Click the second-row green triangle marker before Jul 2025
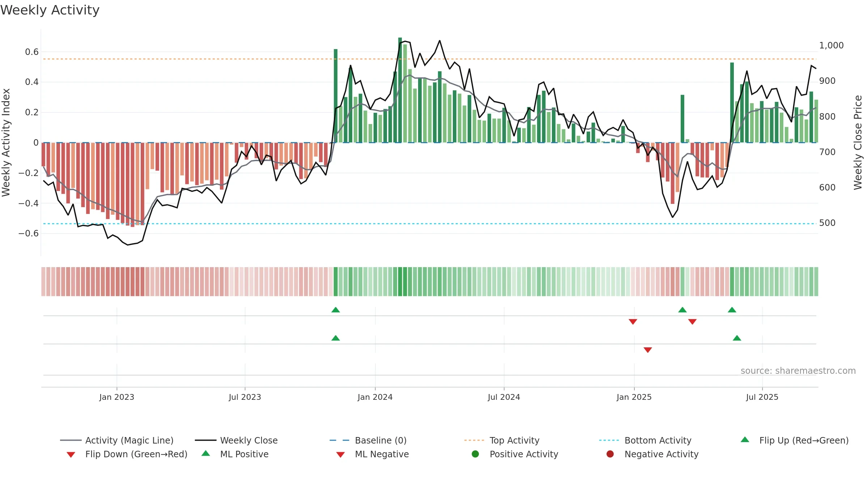The image size is (868, 488). 737,338
